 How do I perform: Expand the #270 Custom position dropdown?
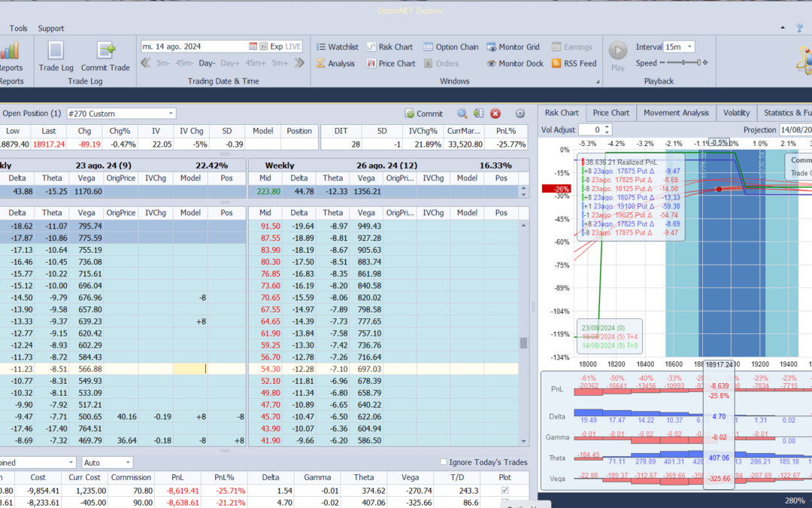tap(171, 114)
